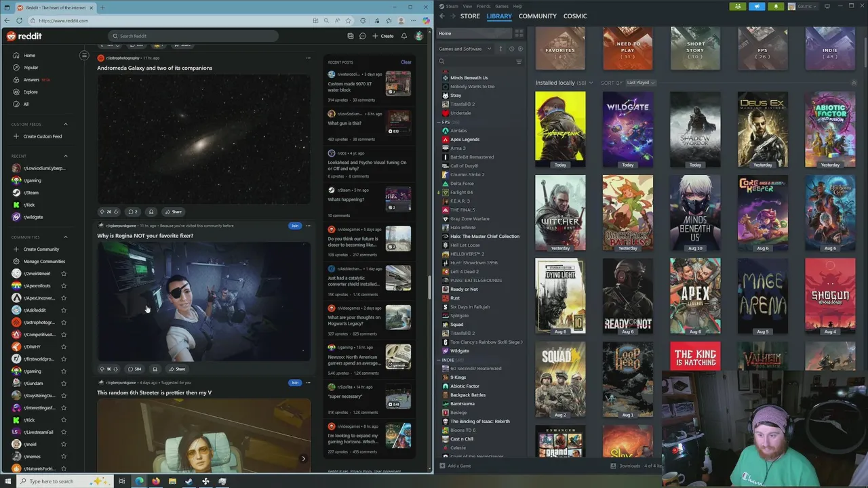Screen dimensions: 868x488
Task: Open comments on the Andromeda Galaxy post
Action: (x=133, y=212)
